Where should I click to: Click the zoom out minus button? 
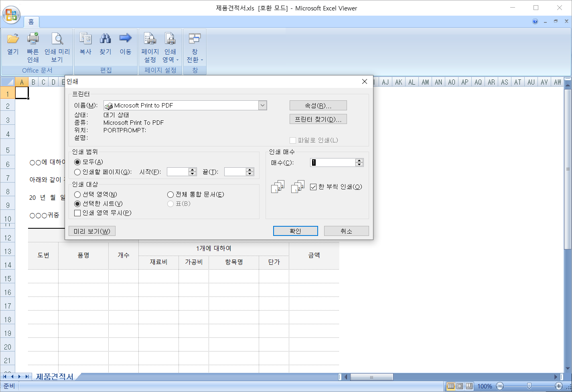(x=500, y=386)
